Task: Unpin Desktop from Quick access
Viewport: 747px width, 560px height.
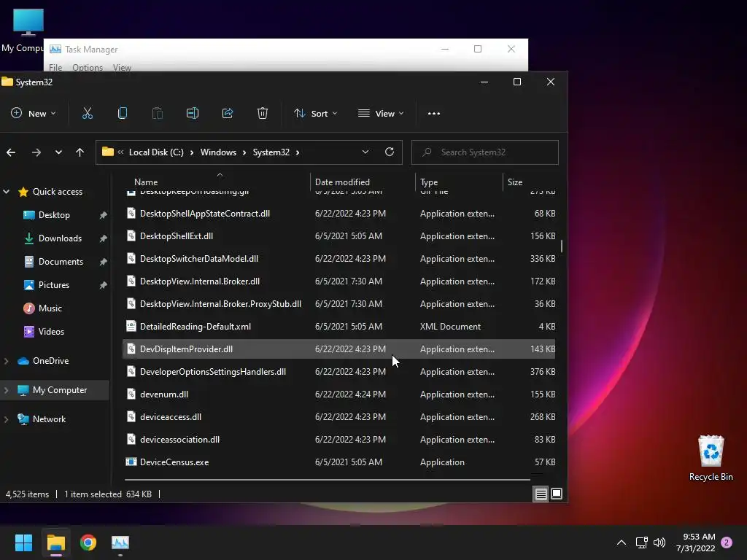Action: [x=103, y=215]
